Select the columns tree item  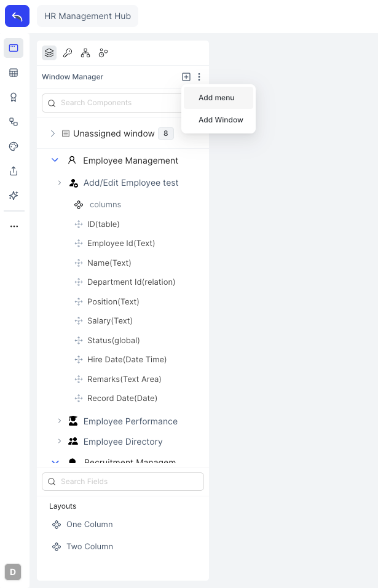click(105, 205)
